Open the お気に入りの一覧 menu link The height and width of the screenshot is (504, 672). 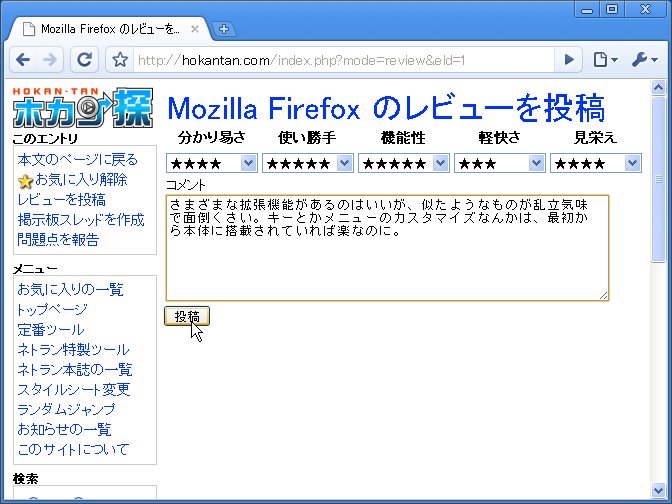click(70, 290)
